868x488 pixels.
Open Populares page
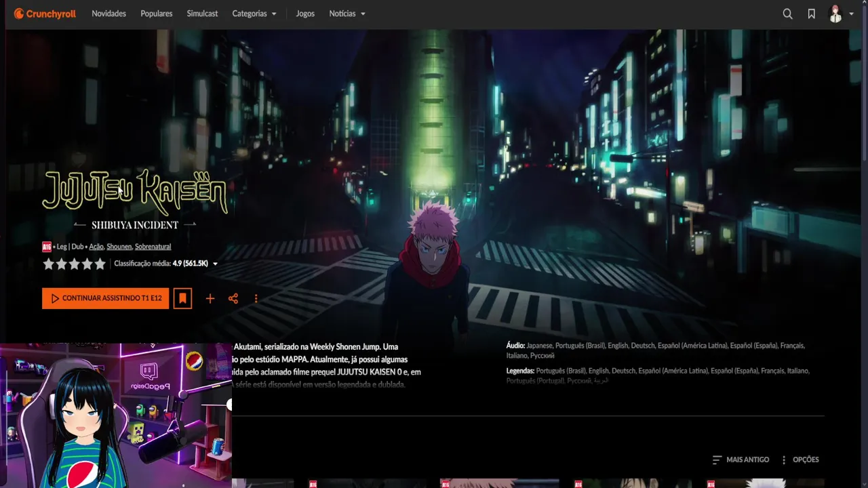coord(156,14)
